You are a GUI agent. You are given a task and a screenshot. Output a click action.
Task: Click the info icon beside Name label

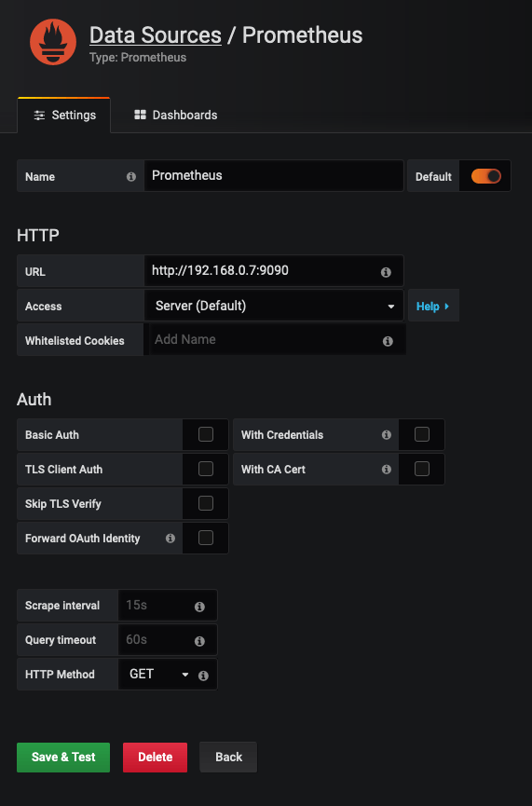pos(131,176)
